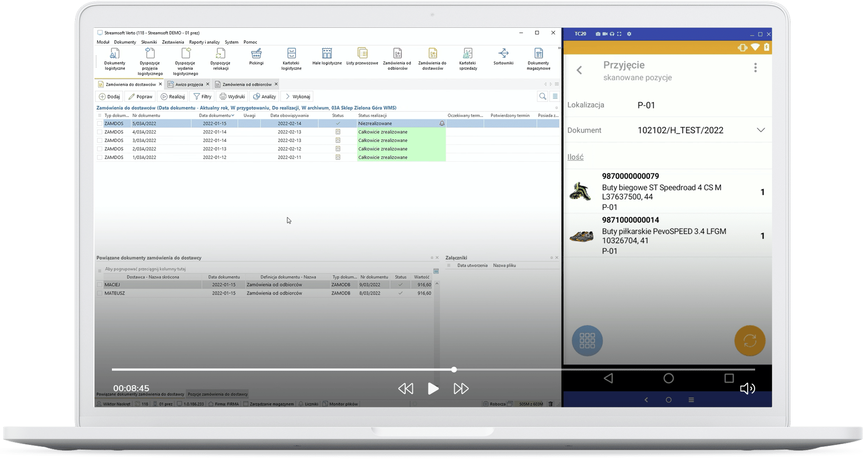Switch to Awizo przyjęcia tab
The image size is (868, 472).
189,84
